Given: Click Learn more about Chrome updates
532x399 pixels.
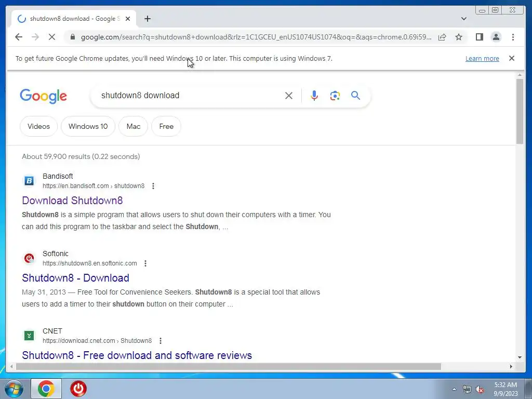Looking at the screenshot, I should [x=482, y=58].
